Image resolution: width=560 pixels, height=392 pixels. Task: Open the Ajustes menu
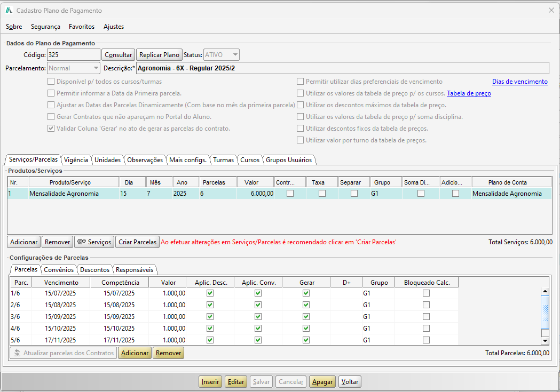pos(114,27)
